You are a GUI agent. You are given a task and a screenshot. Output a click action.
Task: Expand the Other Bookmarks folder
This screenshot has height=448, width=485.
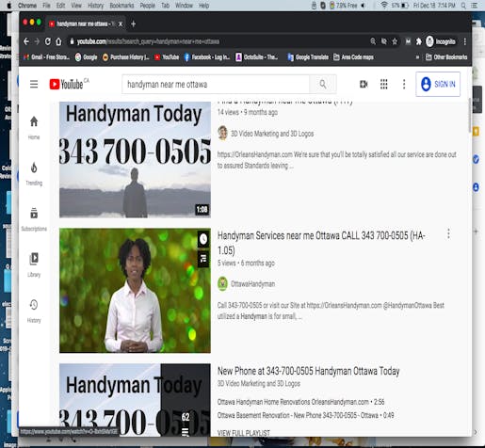pyautogui.click(x=446, y=57)
